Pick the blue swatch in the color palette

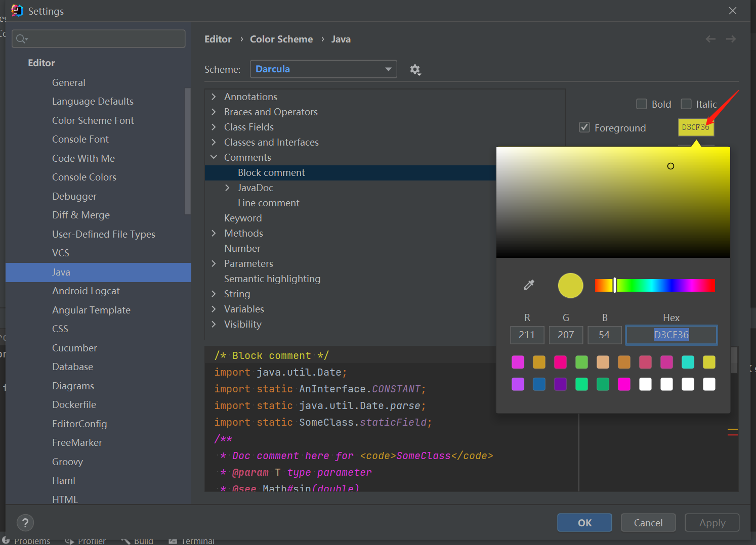tap(539, 384)
